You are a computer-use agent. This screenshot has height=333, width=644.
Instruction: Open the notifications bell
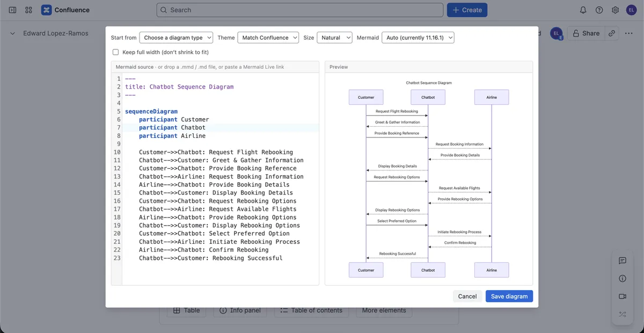point(583,10)
